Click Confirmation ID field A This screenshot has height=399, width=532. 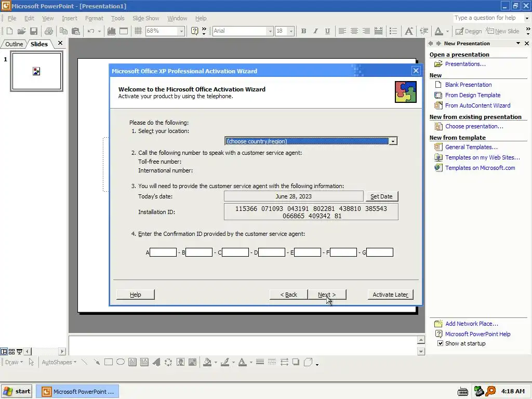pos(163,252)
